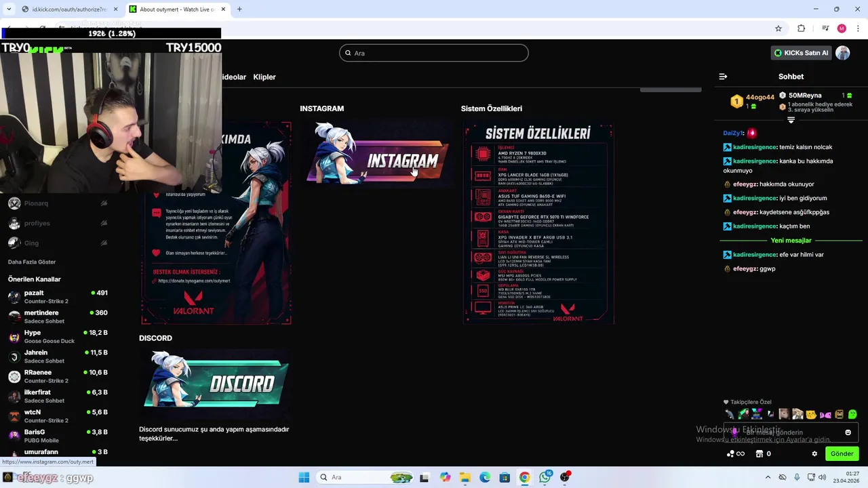Open Windows Start menu
The height and width of the screenshot is (488, 868).
coord(304,478)
